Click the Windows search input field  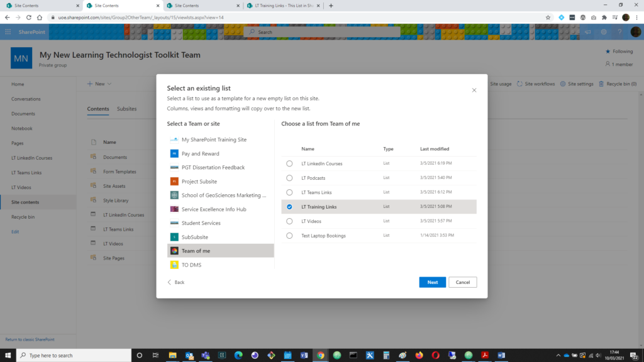72,355
